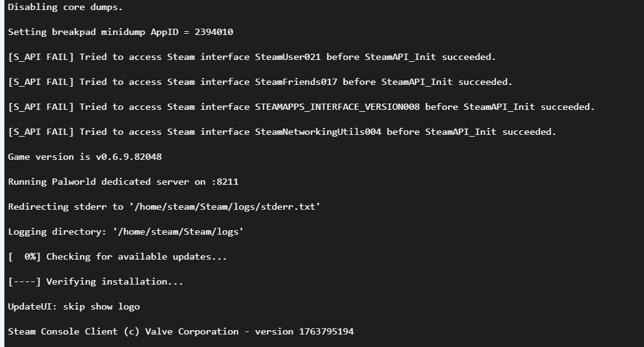Click the SteamUser021 interface name

(288, 57)
